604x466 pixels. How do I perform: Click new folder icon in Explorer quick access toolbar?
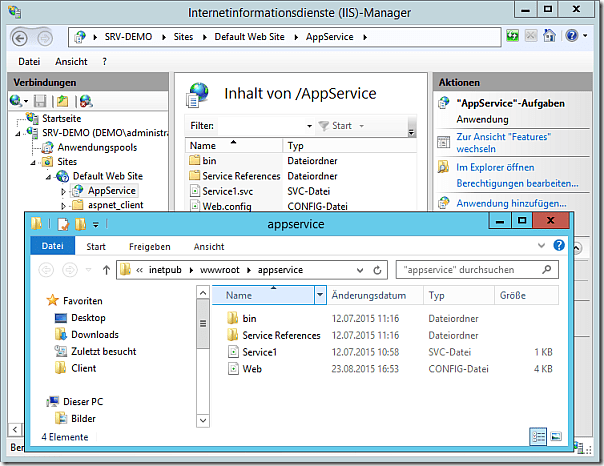(x=81, y=224)
